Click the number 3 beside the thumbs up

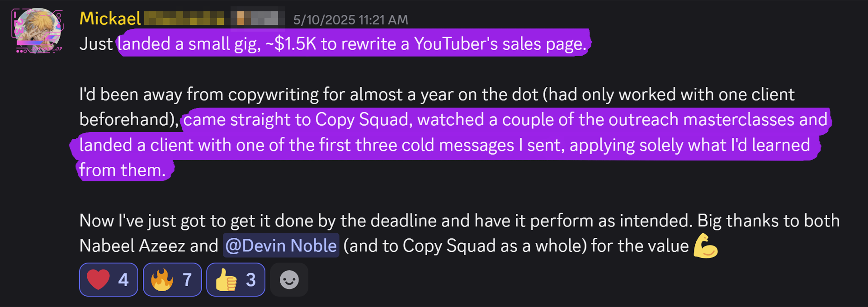pos(251,280)
